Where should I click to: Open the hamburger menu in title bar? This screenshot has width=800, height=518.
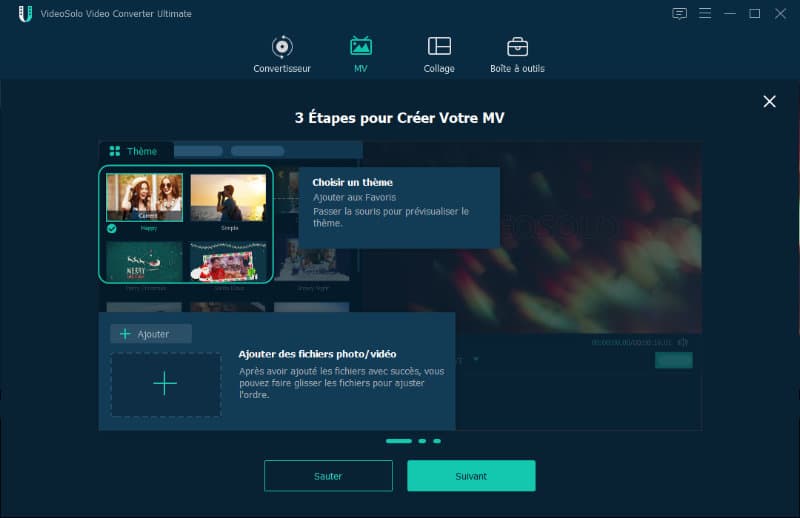point(705,13)
